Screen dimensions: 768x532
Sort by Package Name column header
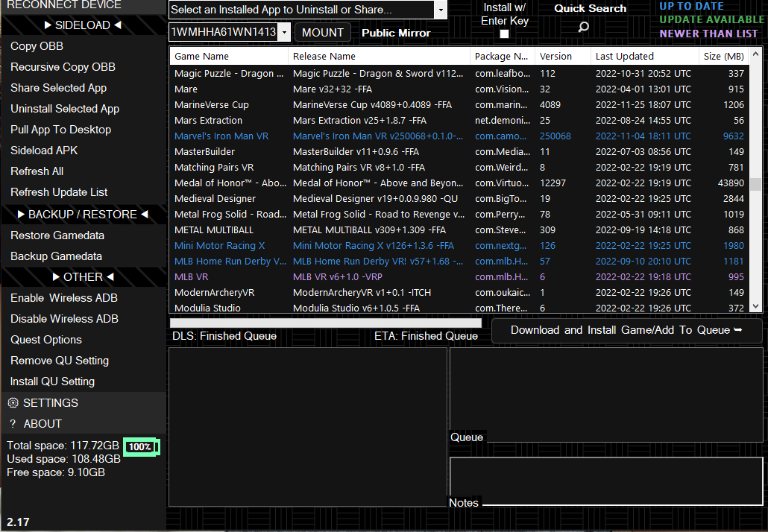(502, 57)
